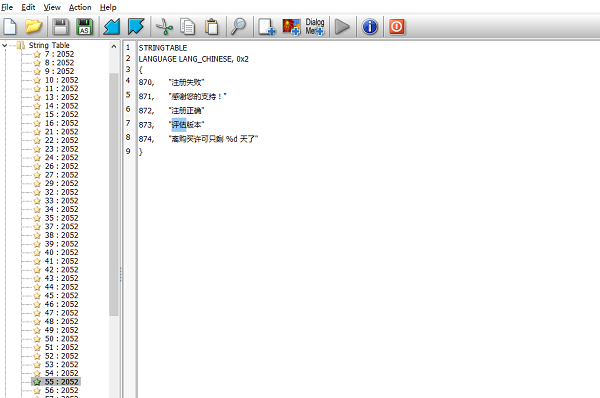Viewport: 600px width, 398px height.
Task: Click the Save floppy disk icon
Action: 60,27
